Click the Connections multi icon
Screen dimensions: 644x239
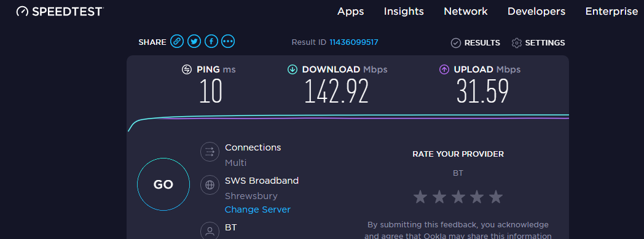coord(210,152)
